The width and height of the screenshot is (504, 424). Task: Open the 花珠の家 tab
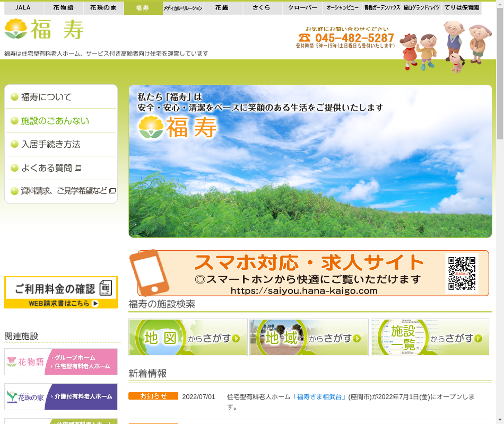pyautogui.click(x=103, y=8)
